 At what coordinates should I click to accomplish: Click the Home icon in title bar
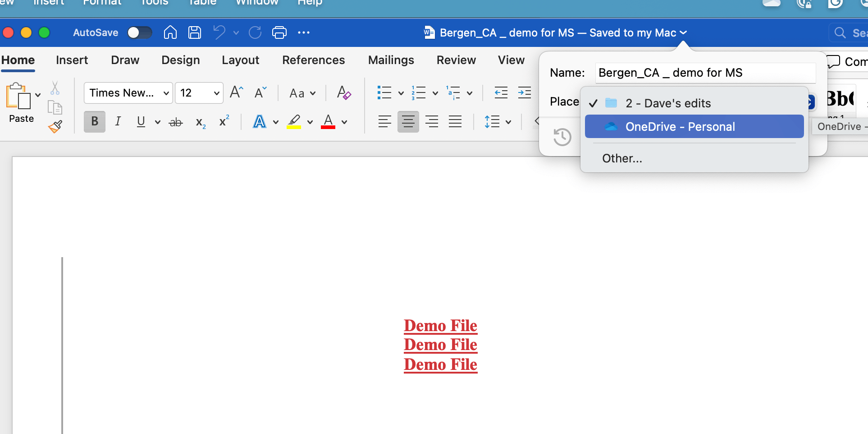pos(170,32)
